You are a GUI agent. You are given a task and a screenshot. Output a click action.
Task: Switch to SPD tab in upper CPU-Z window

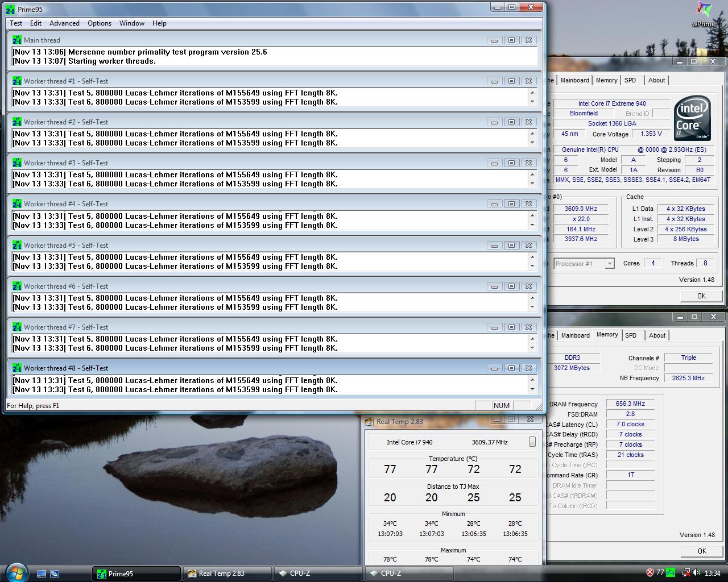tap(630, 80)
